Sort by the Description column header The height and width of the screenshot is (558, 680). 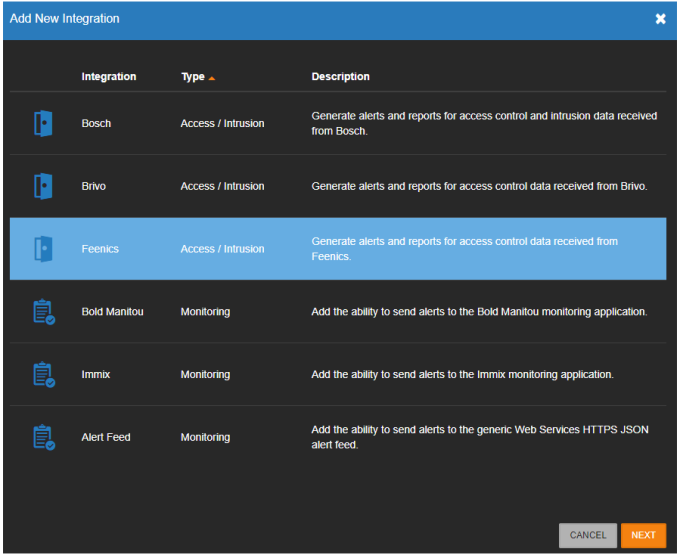tap(340, 77)
